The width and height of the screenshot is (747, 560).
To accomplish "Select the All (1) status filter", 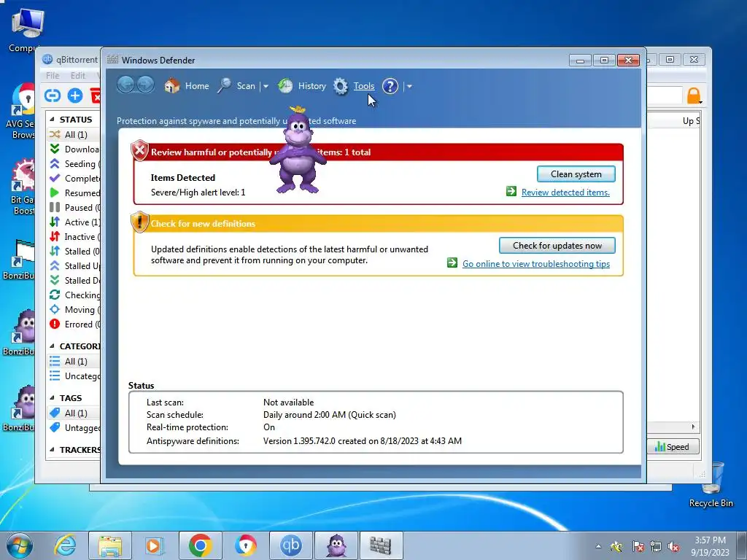I will tap(74, 135).
